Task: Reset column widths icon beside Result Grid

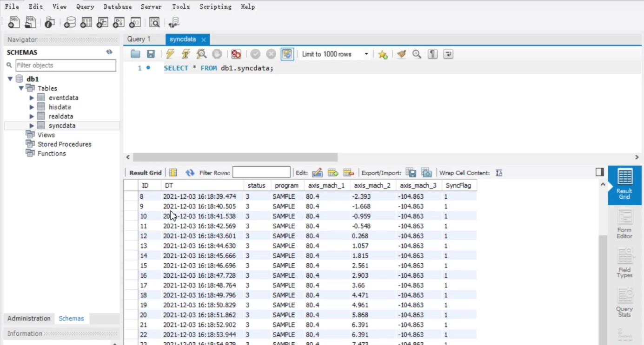Action: pyautogui.click(x=173, y=173)
